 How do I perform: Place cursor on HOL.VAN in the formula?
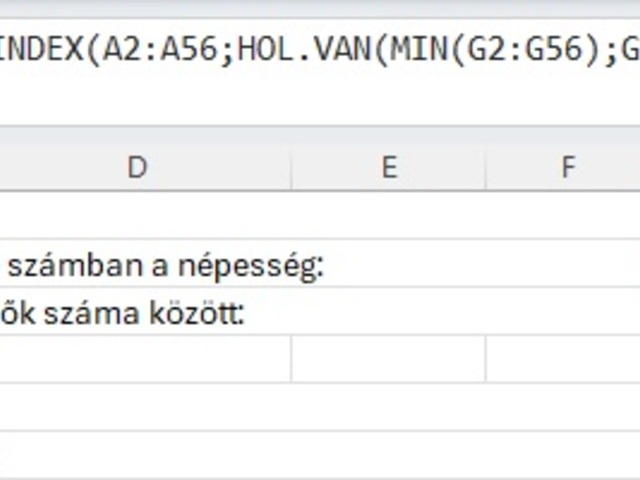306,50
